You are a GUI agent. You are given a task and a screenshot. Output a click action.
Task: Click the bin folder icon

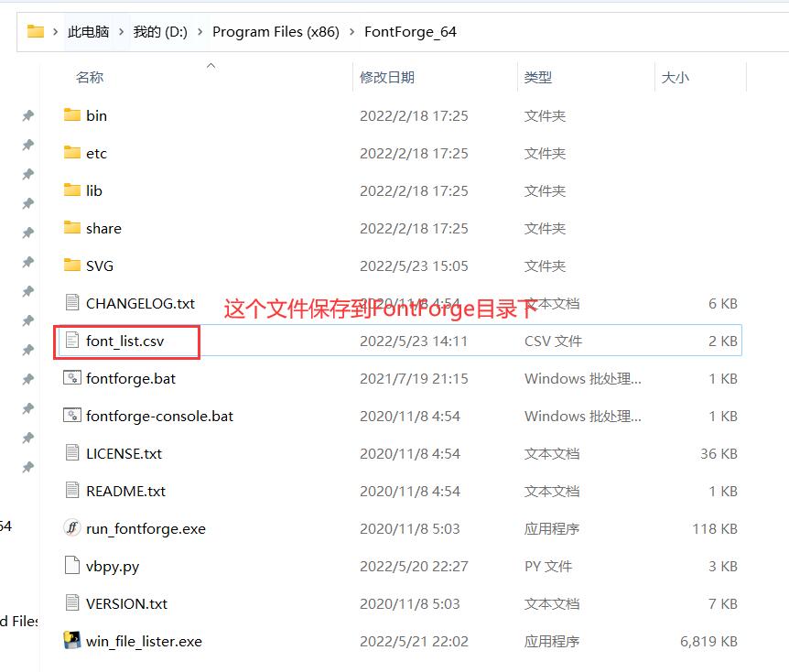click(72, 115)
